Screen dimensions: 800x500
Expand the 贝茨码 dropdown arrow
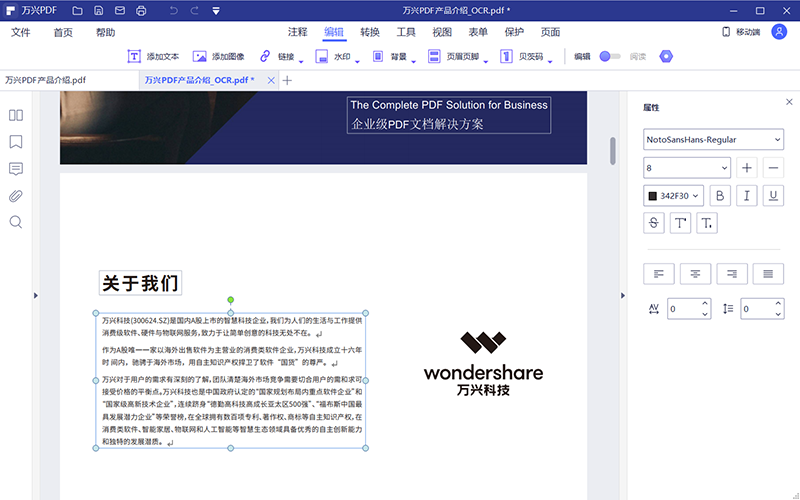pos(550,61)
